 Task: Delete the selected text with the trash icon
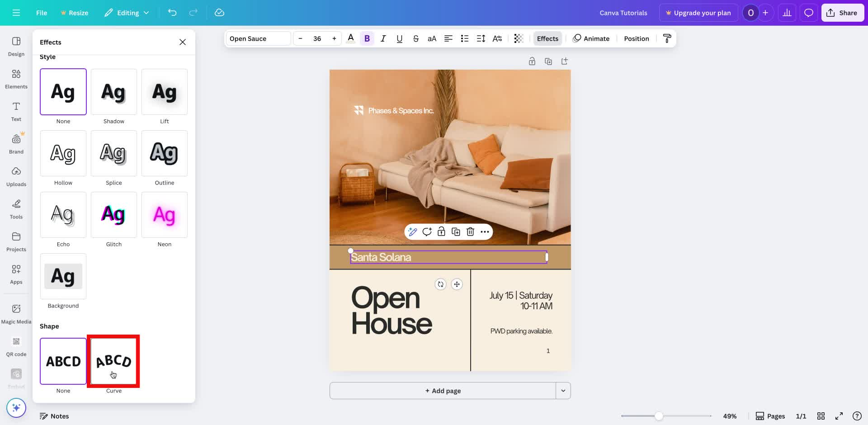[x=470, y=231]
